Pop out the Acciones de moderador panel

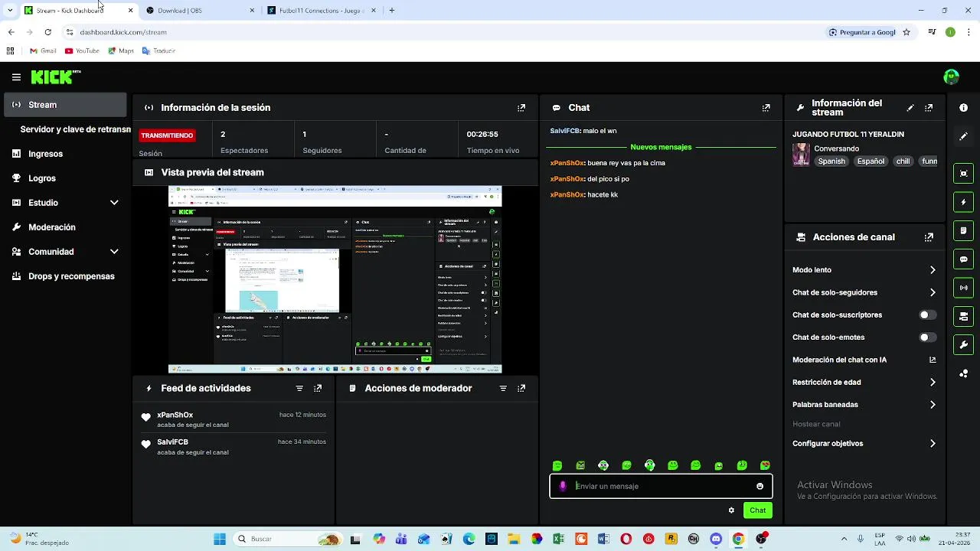521,389
